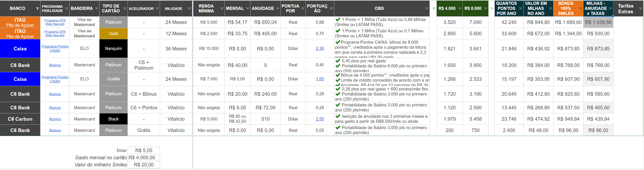The height and width of the screenshot is (170, 644).
Task: Open Programa Pontos CAIXA link in Grafite row
Action: 55,79
